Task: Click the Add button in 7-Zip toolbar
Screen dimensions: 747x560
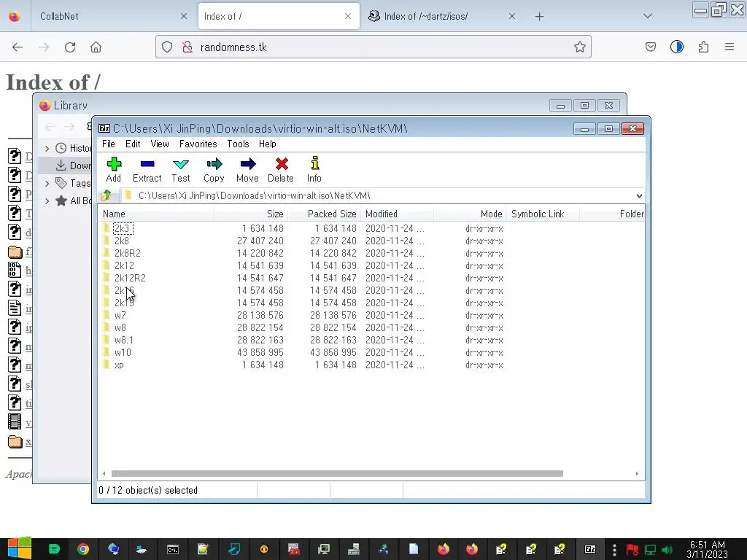Action: coord(113,169)
